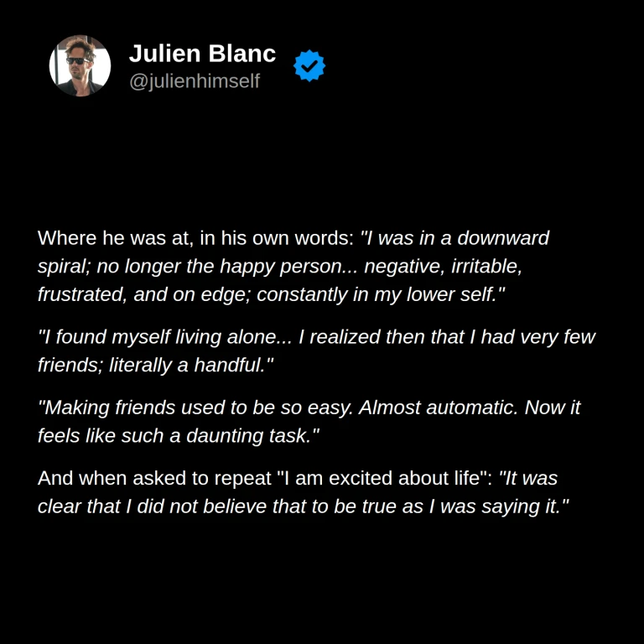The image size is (644, 644).
Task: Select the words "negative, irritable,"
Action: 443,267
